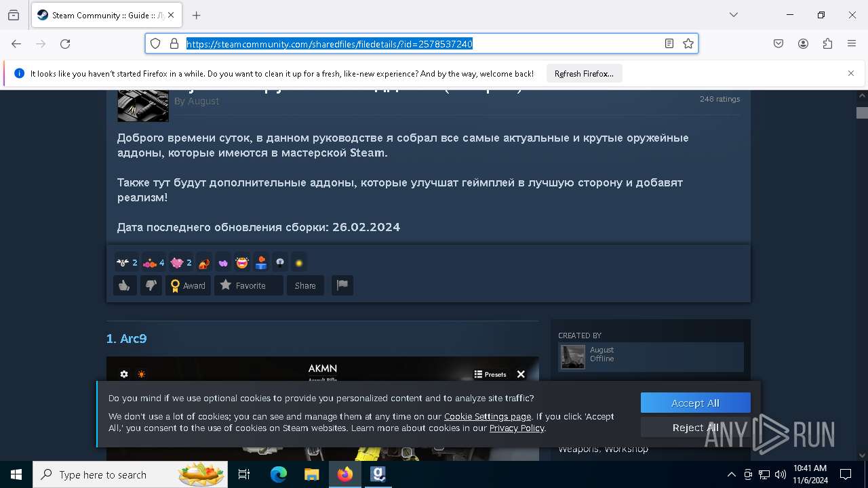Open August's avatar in Created By
Image resolution: width=868 pixels, height=488 pixels.
click(573, 357)
